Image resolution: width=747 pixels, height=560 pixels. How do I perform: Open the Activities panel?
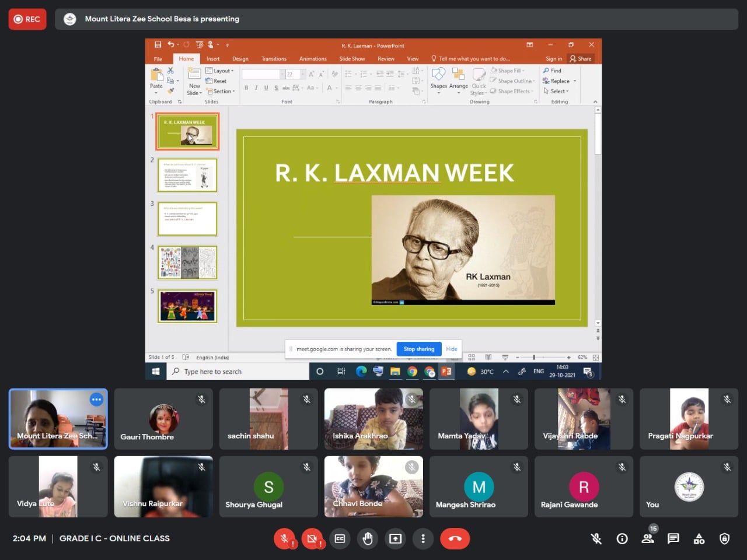pyautogui.click(x=699, y=538)
